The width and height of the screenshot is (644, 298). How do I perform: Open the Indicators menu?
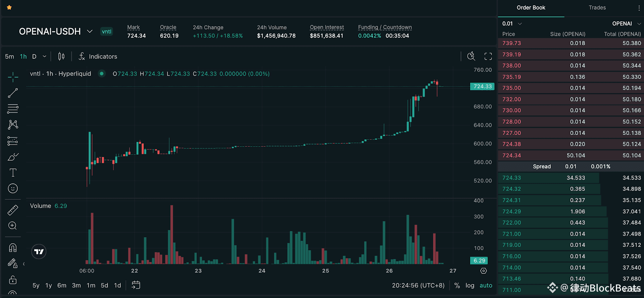pyautogui.click(x=98, y=56)
